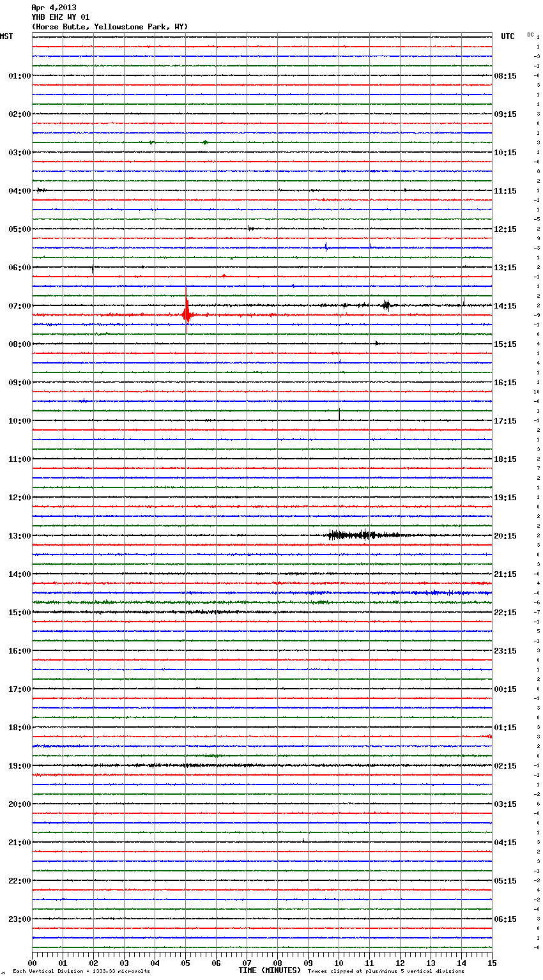Click minute tick label 15 on bottom axis

coord(492,963)
